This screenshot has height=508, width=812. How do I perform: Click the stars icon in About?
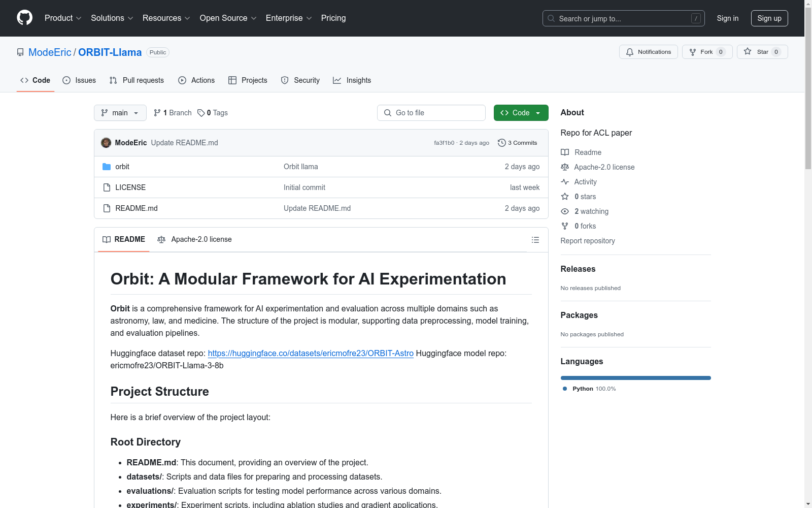(565, 197)
